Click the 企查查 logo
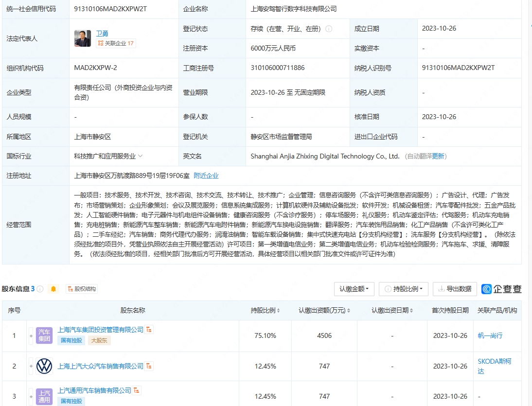This screenshot has height=406, width=532. 501,289
